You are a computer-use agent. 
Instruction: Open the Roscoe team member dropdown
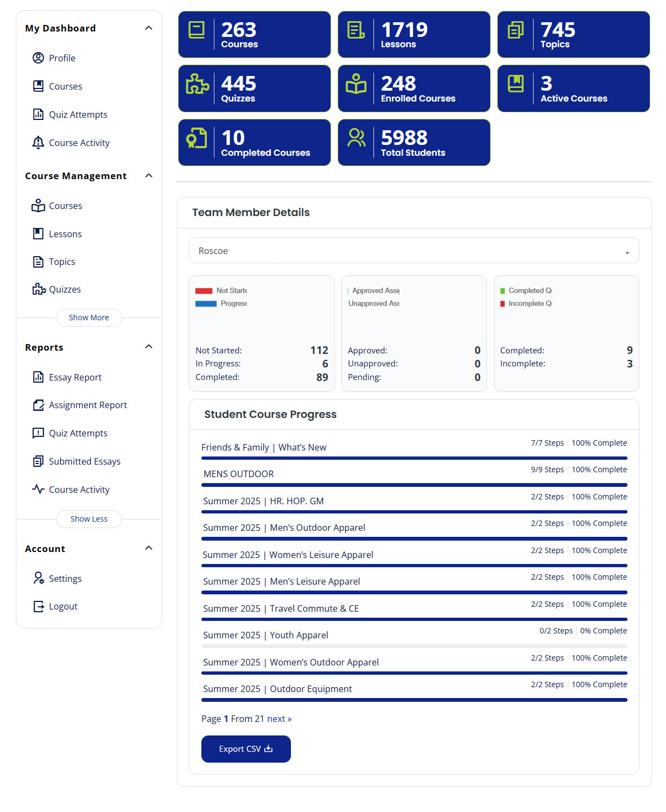click(414, 251)
